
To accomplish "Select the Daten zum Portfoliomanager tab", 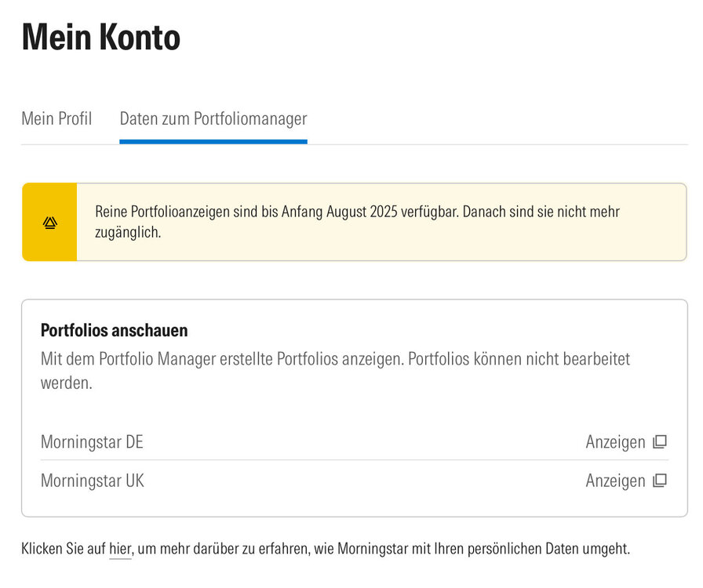I will tap(213, 118).
